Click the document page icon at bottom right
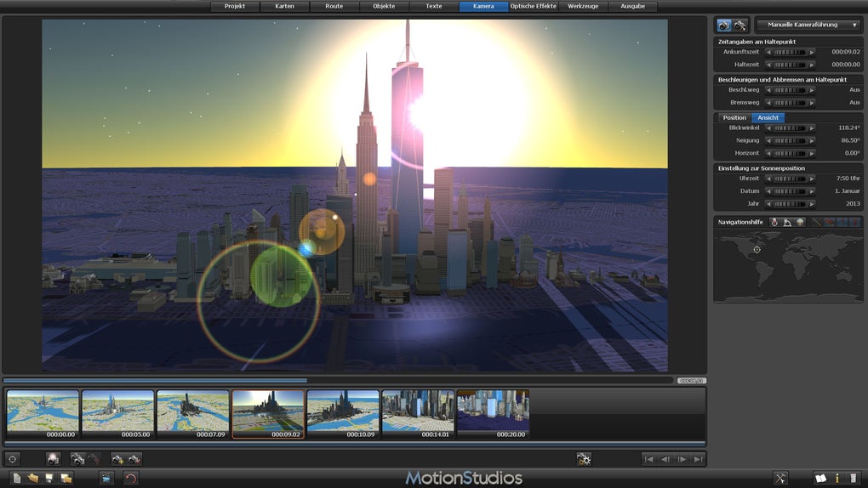868x488 pixels. (x=853, y=478)
